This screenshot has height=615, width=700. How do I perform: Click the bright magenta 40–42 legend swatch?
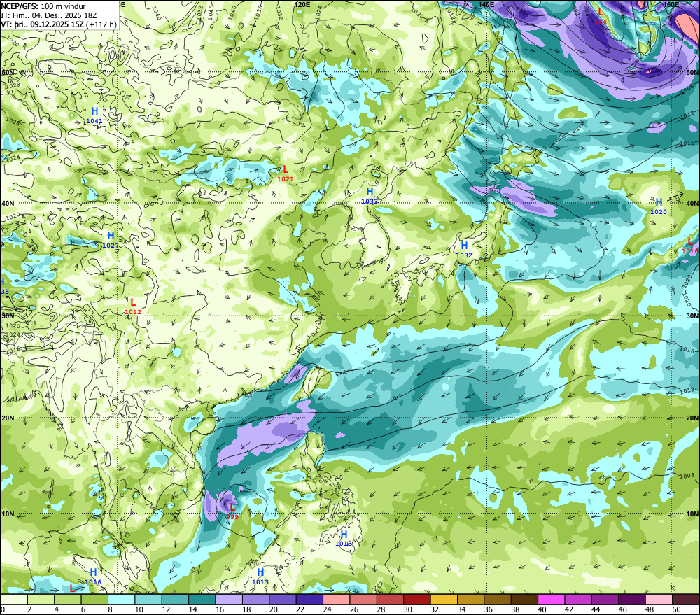(552, 600)
